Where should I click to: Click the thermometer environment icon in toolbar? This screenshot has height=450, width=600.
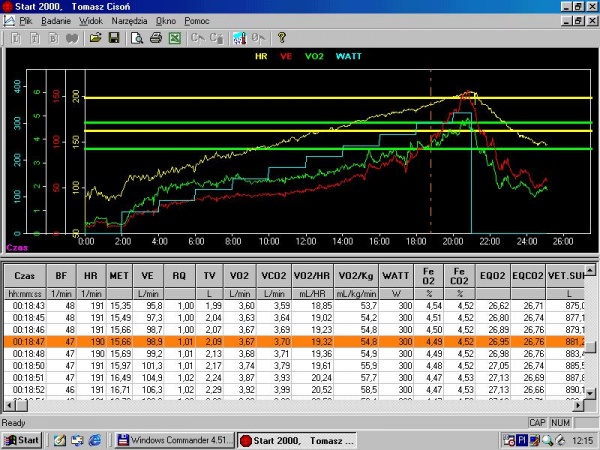click(239, 38)
